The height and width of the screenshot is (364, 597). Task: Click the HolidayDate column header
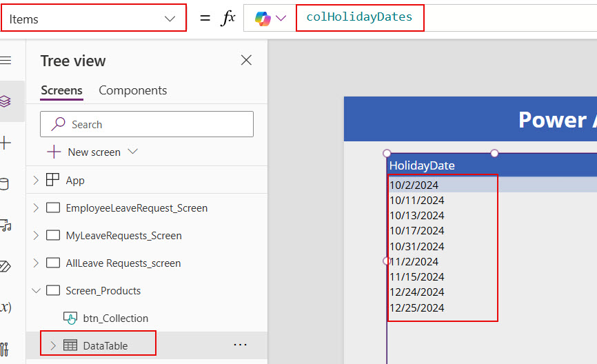(x=422, y=165)
